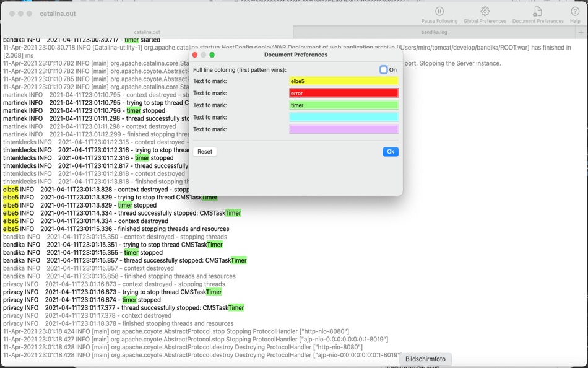588x368 pixels.
Task: Select the catalina.out tab
Action: coord(147,32)
